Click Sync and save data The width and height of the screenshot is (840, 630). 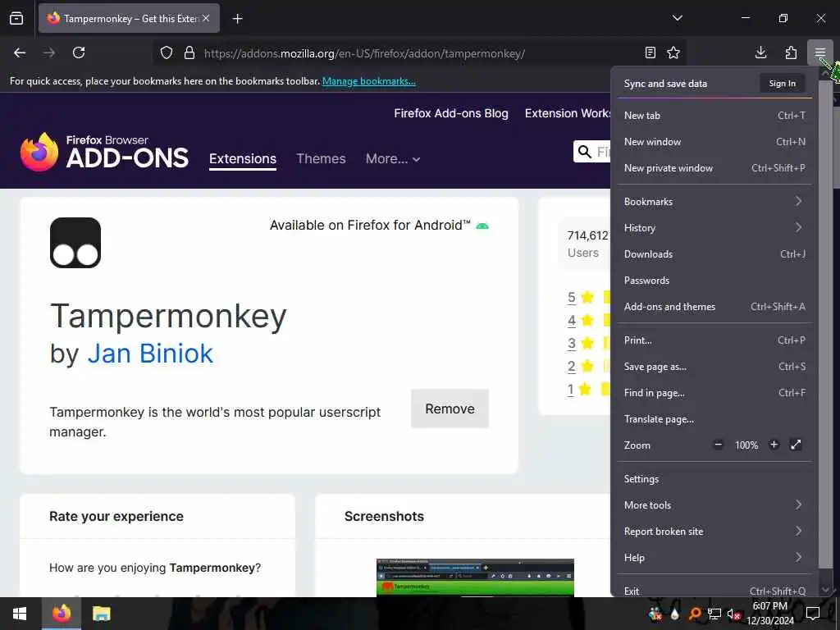click(665, 84)
